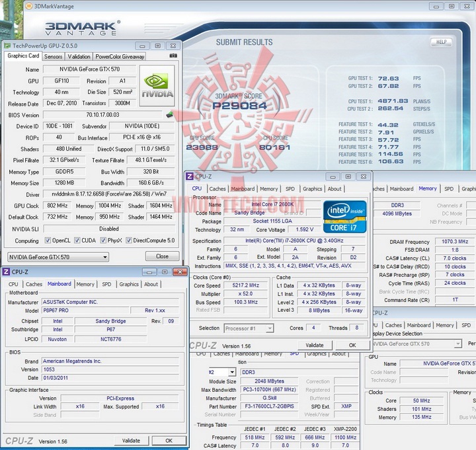Viewport: 476px width, 450px height.
Task: Click the BIOS save chip icon in GPU-Z
Action: 170,115
